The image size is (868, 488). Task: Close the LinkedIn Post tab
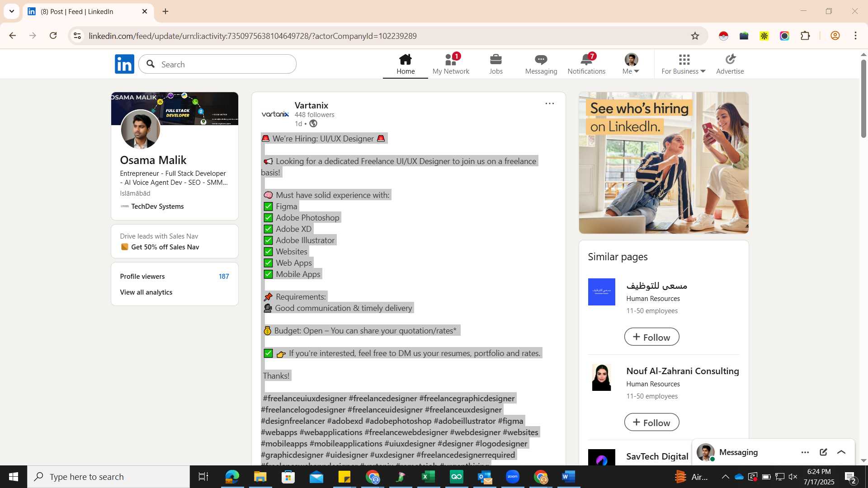[145, 11]
